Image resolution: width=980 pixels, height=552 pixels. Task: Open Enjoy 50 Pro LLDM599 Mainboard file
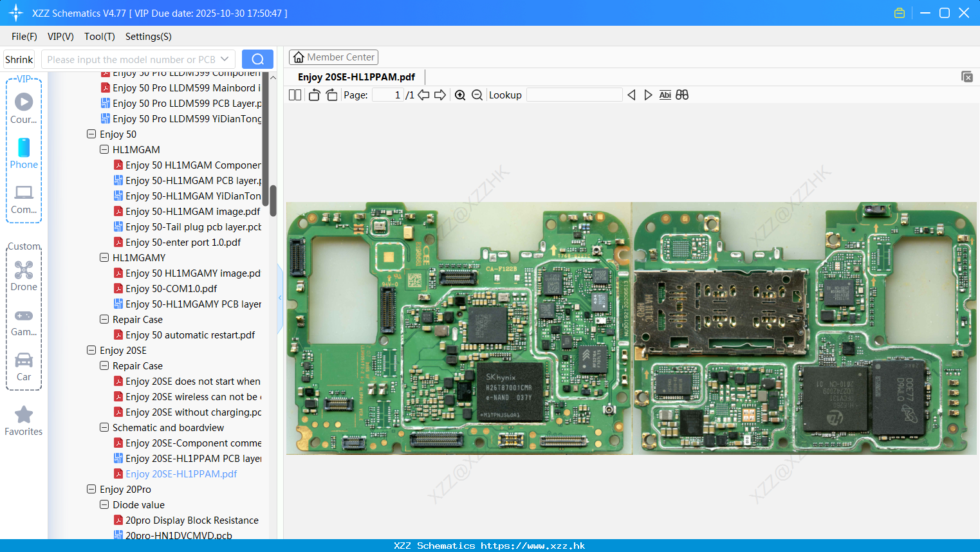(181, 88)
